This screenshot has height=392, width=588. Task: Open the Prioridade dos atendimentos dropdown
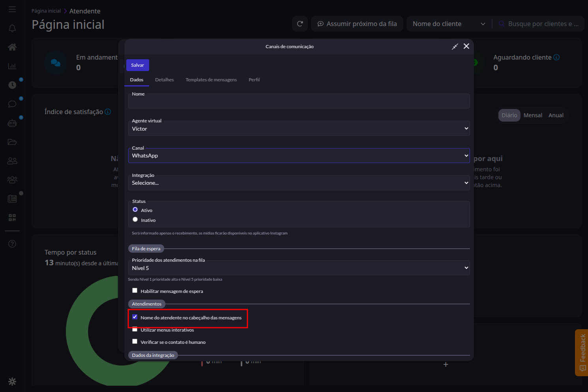299,268
